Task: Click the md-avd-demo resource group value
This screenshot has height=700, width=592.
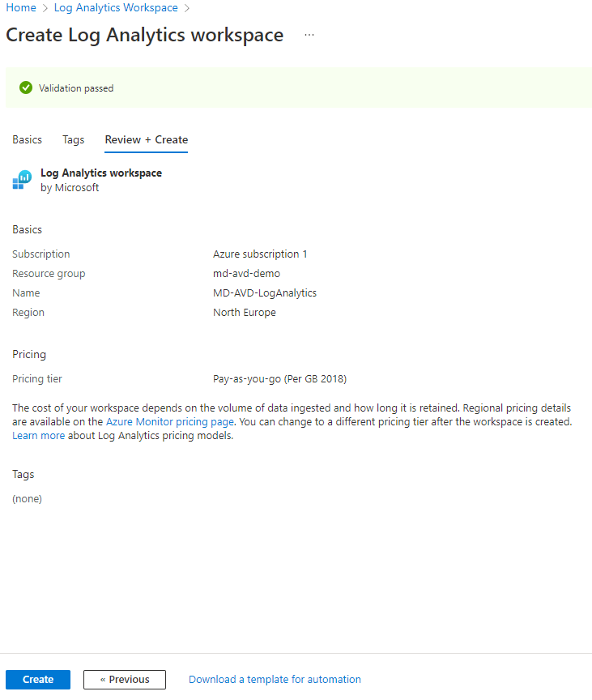Action: 246,274
